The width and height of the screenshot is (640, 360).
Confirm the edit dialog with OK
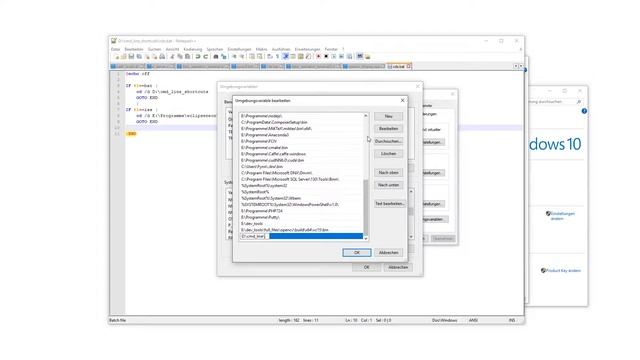click(357, 253)
